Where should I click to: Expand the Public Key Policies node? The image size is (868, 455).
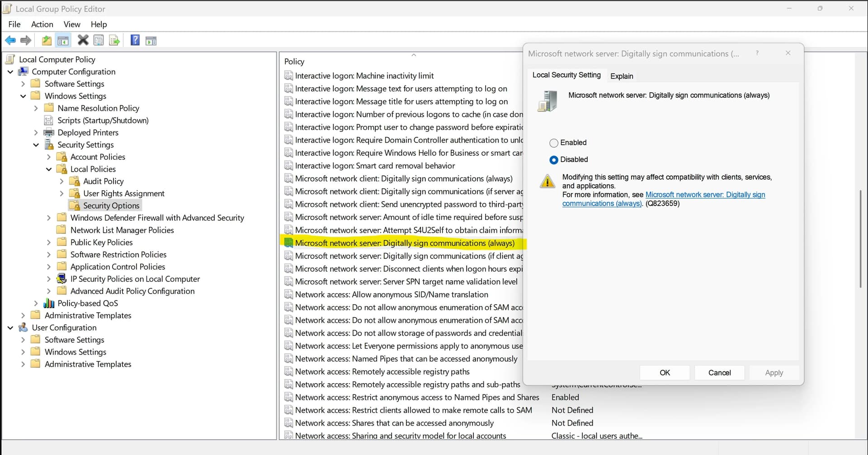[x=49, y=243]
